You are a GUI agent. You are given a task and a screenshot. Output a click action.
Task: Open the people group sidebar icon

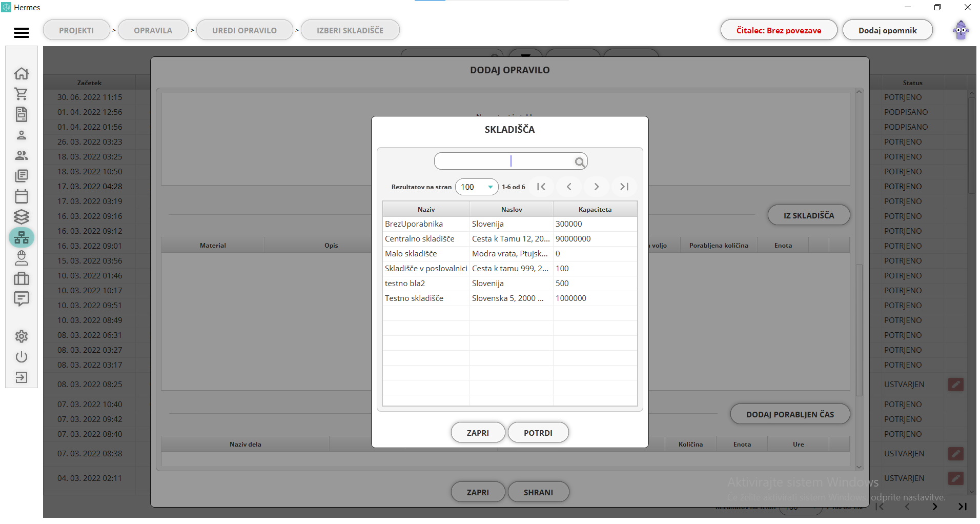[22, 155]
